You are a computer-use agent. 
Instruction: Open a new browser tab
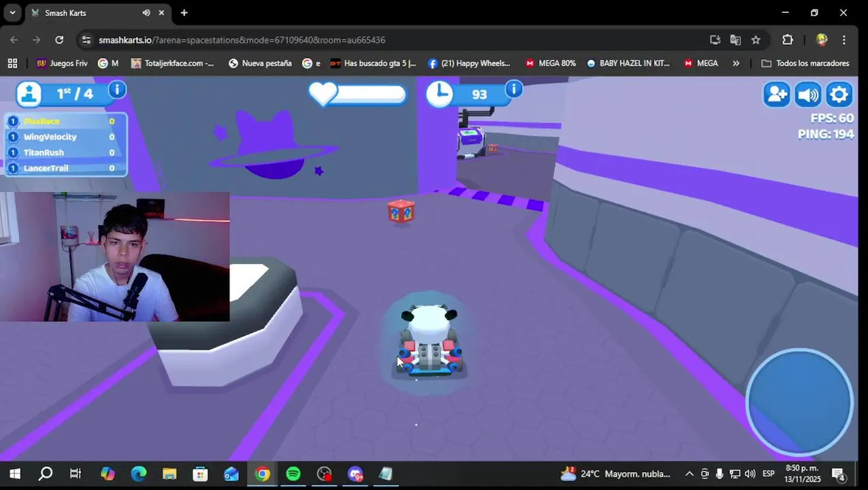tap(184, 13)
